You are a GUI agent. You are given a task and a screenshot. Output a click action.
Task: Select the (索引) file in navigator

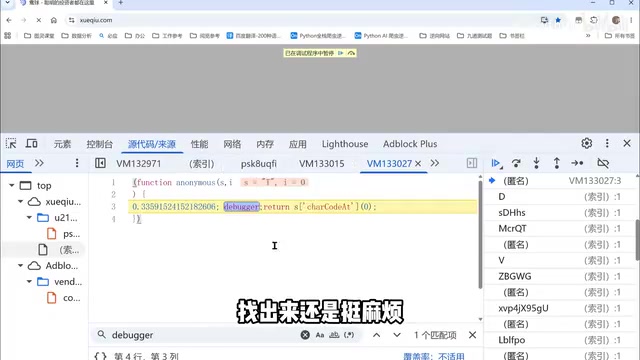tap(59, 250)
